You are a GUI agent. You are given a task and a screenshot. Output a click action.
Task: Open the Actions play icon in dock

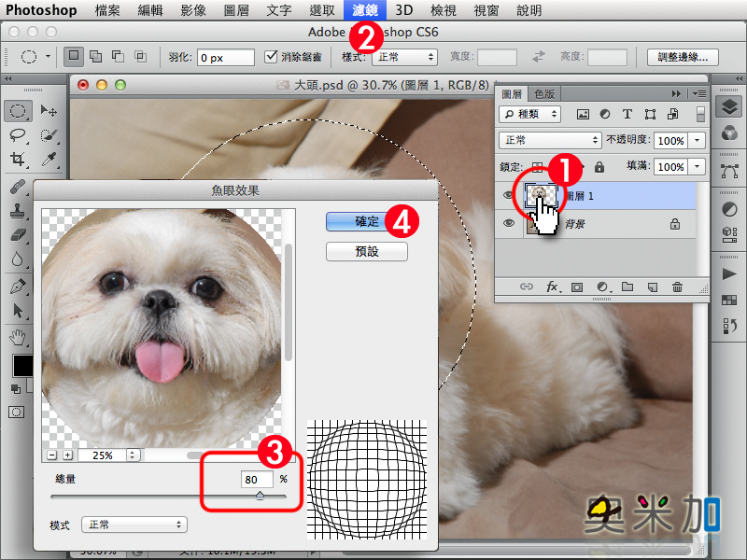tap(729, 273)
